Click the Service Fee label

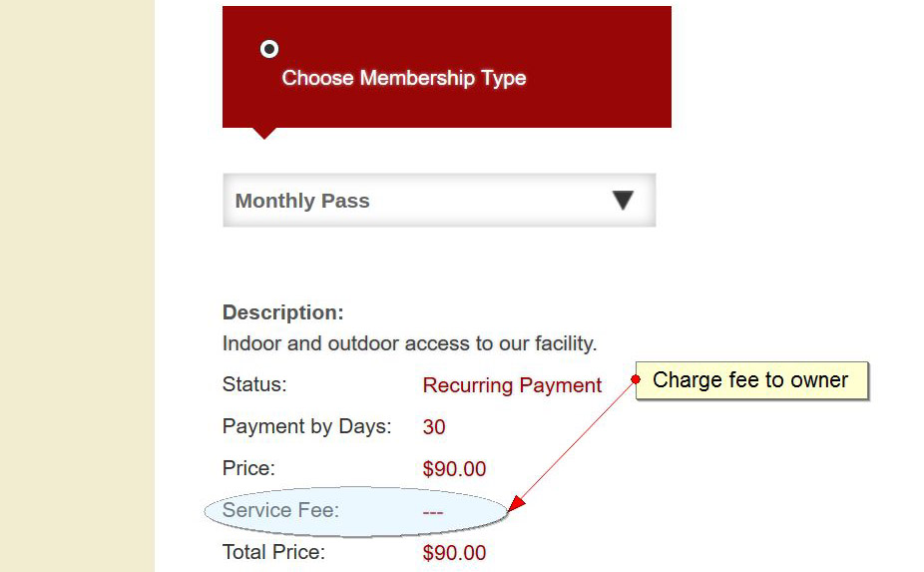coord(280,510)
